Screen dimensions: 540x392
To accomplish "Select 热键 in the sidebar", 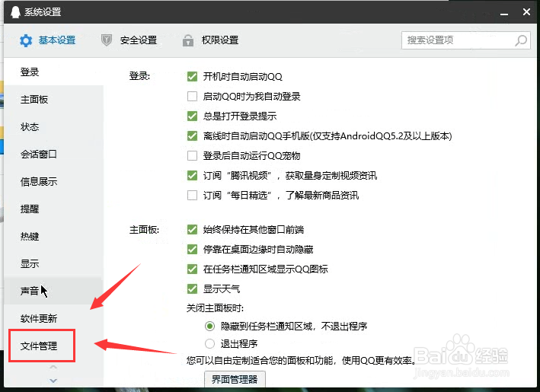I will click(54, 237).
